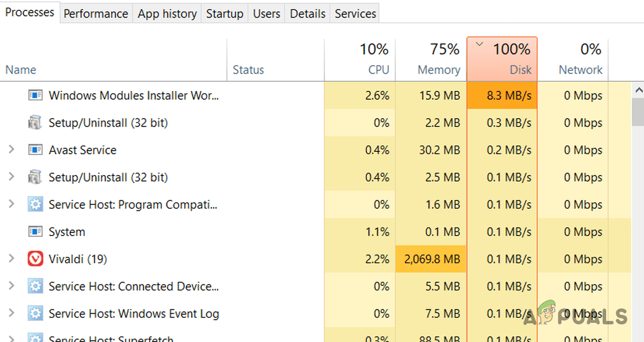The image size is (644, 342).
Task: Expand Service Host: Connected Devices group
Action: click(x=11, y=286)
